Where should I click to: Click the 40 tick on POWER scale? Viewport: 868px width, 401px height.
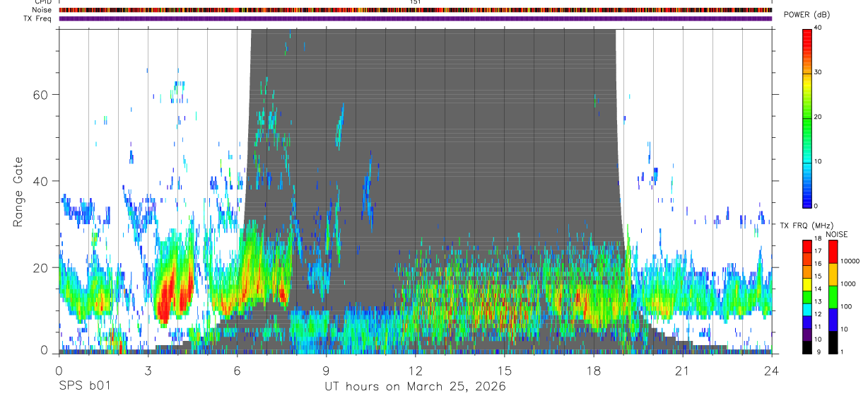point(819,28)
